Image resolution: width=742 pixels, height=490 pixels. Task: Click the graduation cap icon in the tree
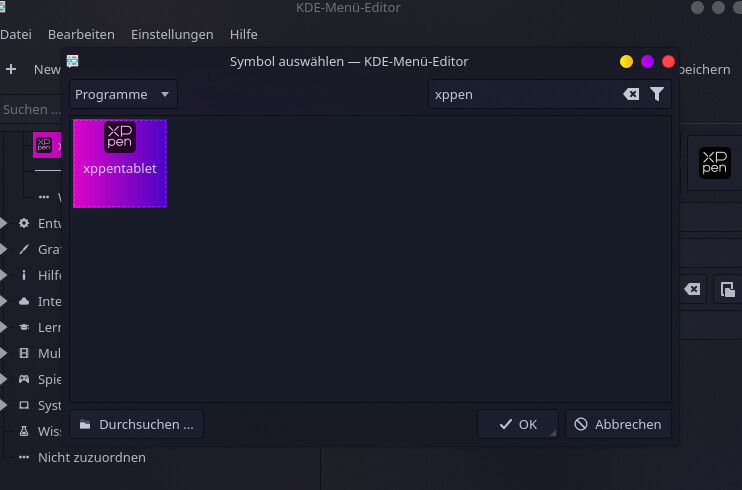[x=24, y=327]
